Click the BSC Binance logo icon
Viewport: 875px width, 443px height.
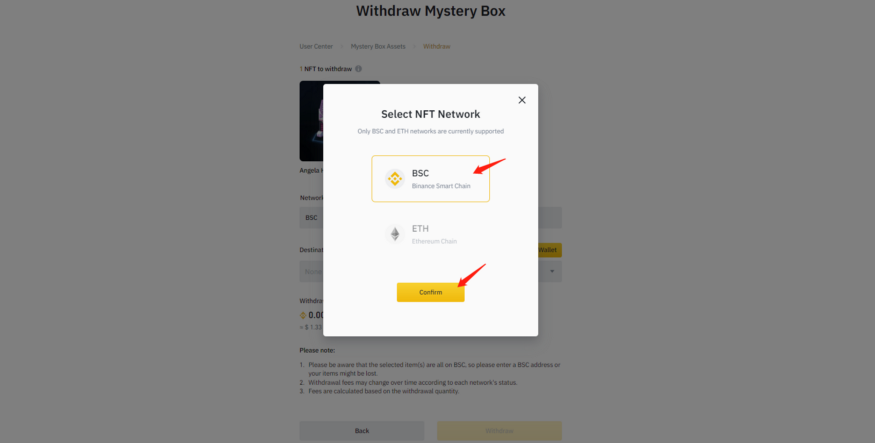(x=395, y=179)
